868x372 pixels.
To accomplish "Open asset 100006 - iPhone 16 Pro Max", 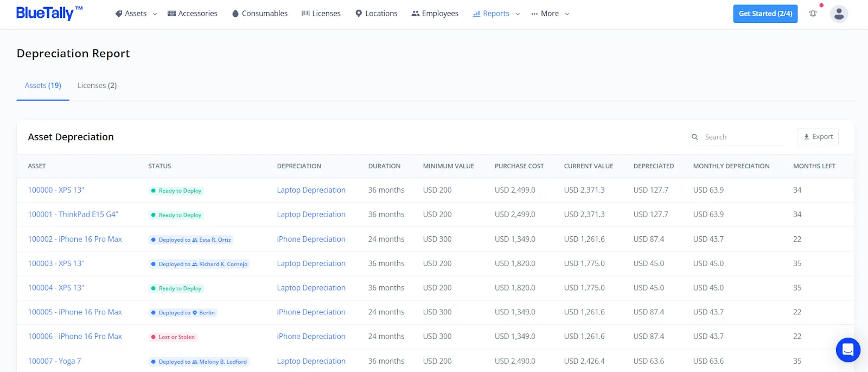I will [x=75, y=337].
